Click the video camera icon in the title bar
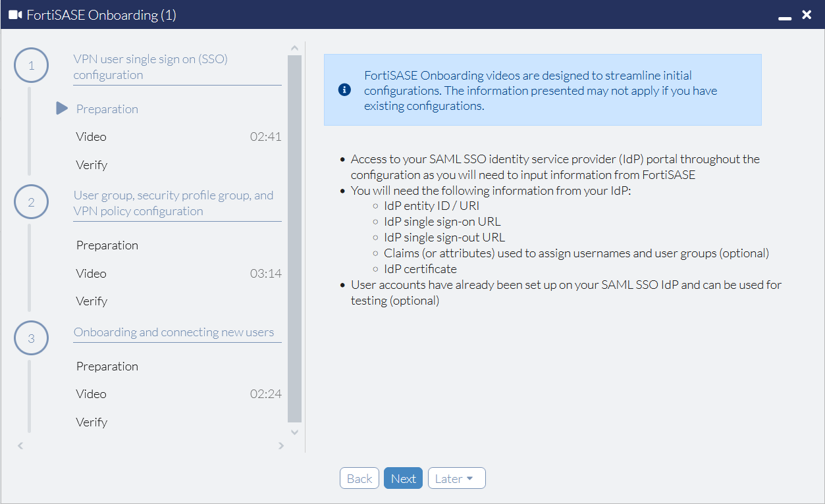 (14, 14)
